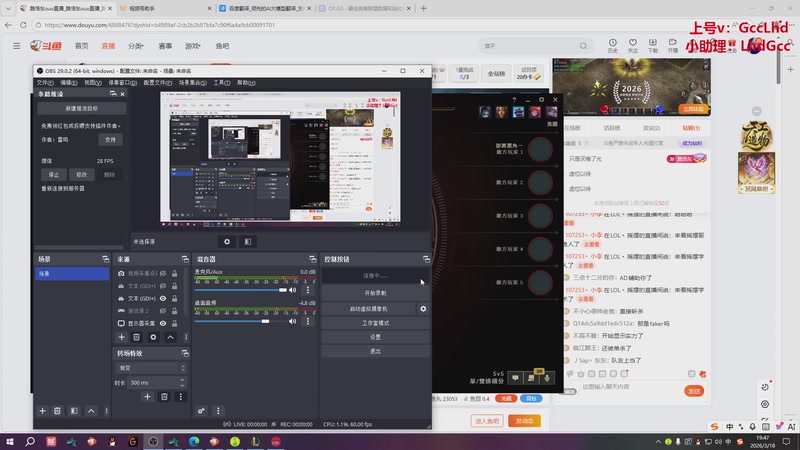Screen dimensions: 800x450
Task: Undock the Controls panel with float icon
Action: click(426, 259)
